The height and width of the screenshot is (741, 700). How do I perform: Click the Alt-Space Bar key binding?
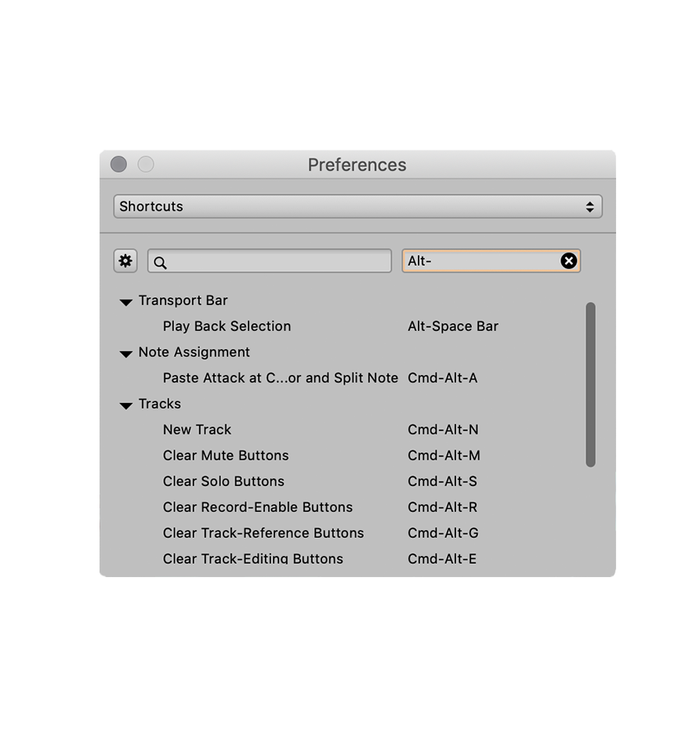pyautogui.click(x=453, y=326)
